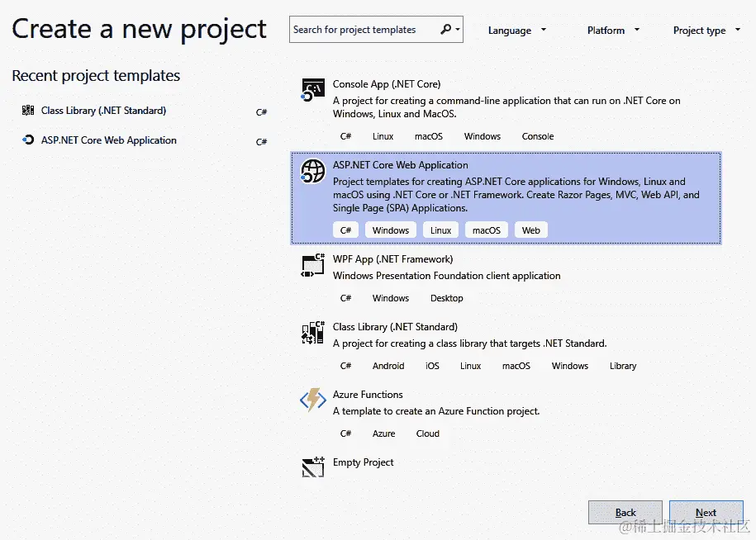756x540 pixels.
Task: Click the C# tag under WPF App
Action: tap(345, 298)
